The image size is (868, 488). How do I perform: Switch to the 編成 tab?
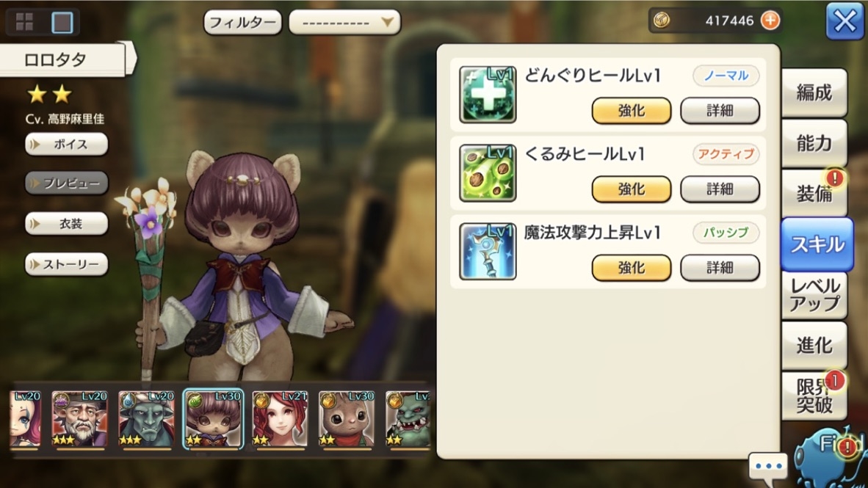814,93
